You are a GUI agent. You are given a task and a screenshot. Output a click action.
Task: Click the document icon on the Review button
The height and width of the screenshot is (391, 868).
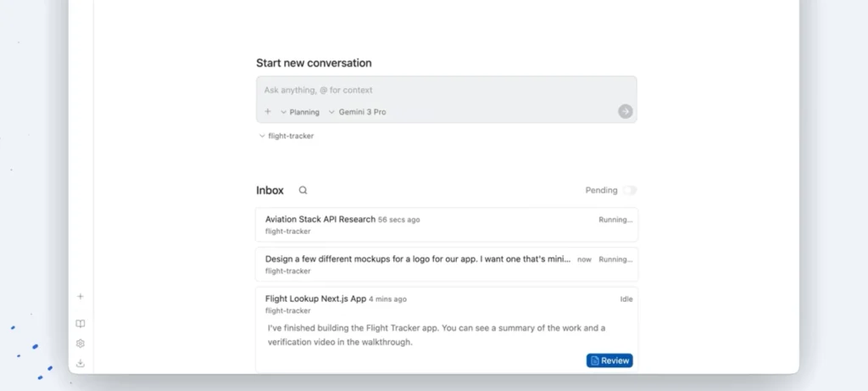point(595,360)
